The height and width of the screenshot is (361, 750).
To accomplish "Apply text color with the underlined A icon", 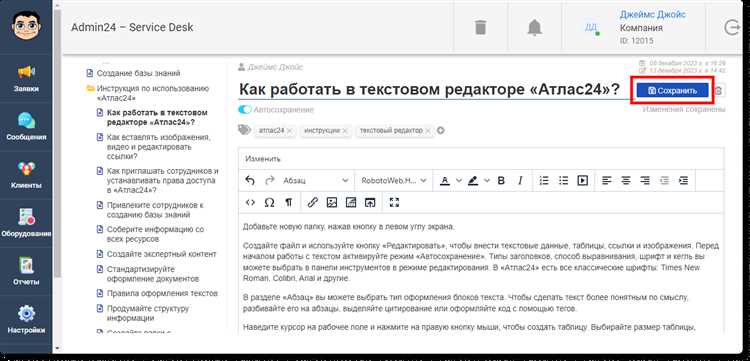I will (x=445, y=180).
